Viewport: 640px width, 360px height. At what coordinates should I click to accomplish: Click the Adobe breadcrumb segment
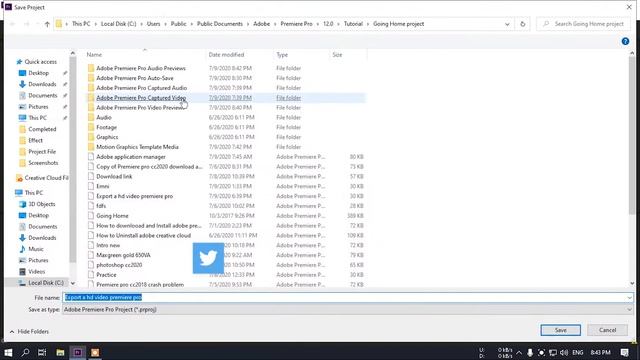click(x=261, y=24)
